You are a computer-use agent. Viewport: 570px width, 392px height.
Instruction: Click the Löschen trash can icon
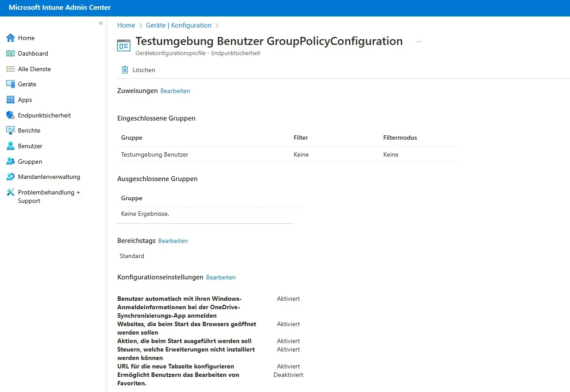125,70
